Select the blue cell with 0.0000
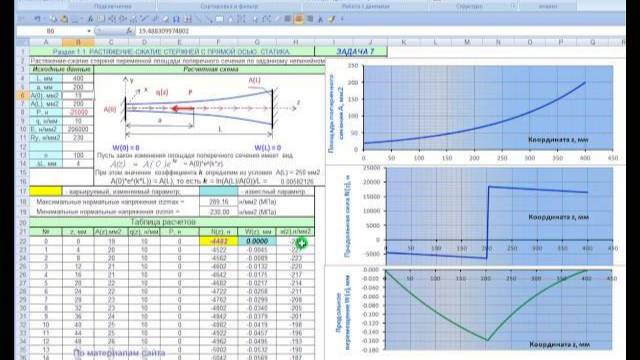 click(x=257, y=241)
